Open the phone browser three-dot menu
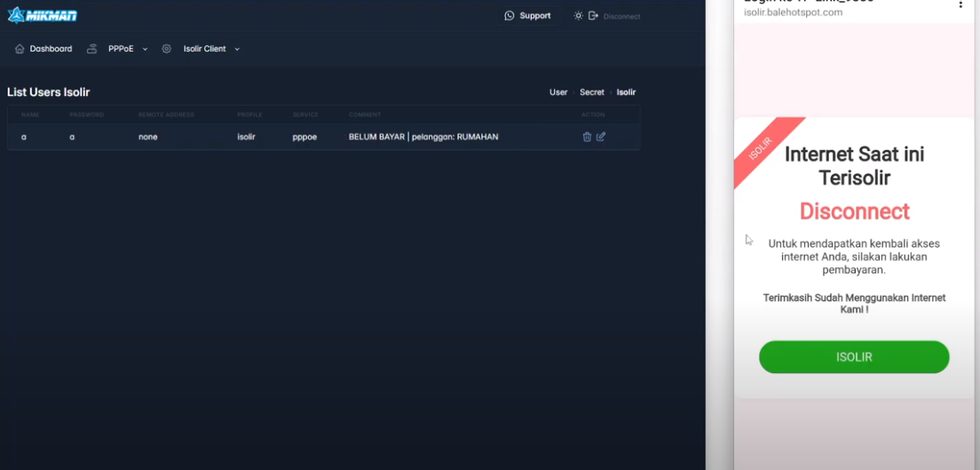Image resolution: width=980 pixels, height=470 pixels. pos(960,4)
